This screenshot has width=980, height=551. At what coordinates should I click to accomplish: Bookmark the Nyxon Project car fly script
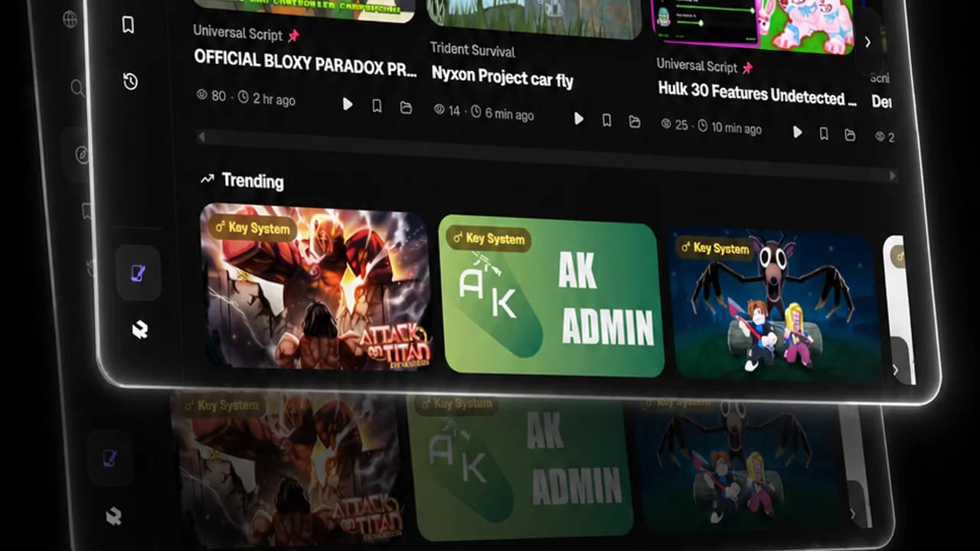click(x=606, y=120)
